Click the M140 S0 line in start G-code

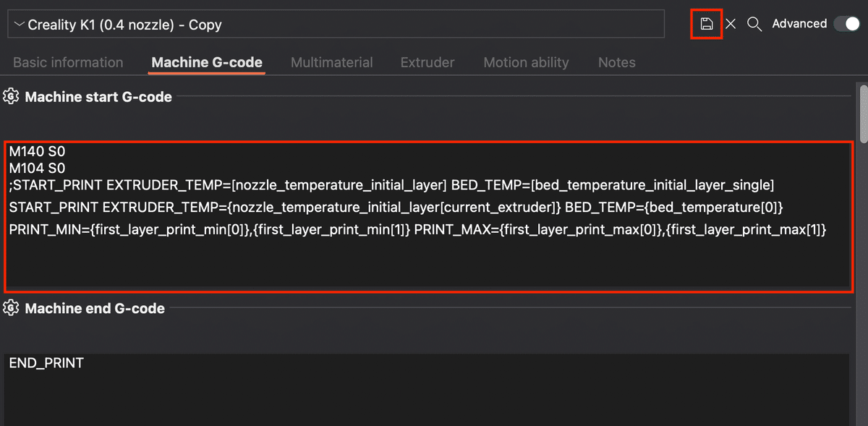[37, 153]
